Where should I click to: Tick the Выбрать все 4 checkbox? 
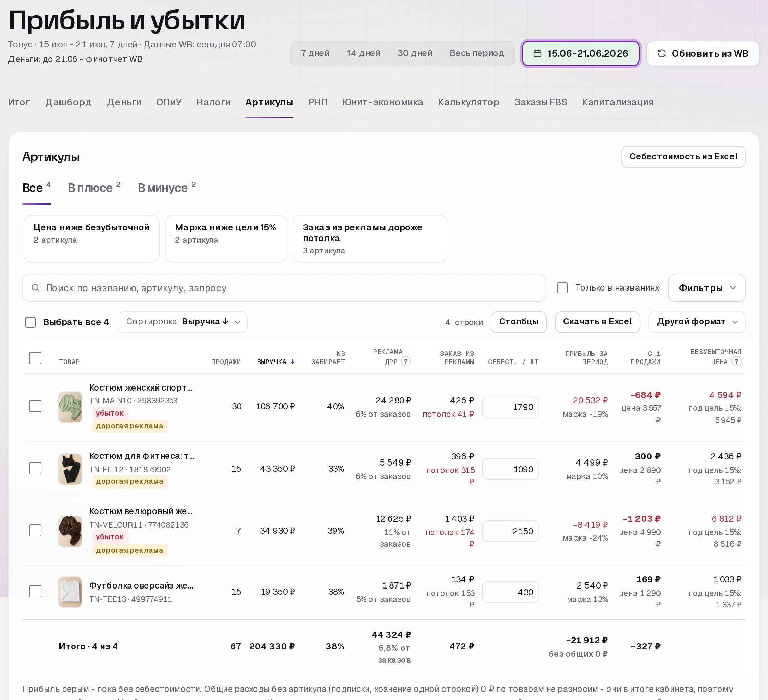click(30, 322)
